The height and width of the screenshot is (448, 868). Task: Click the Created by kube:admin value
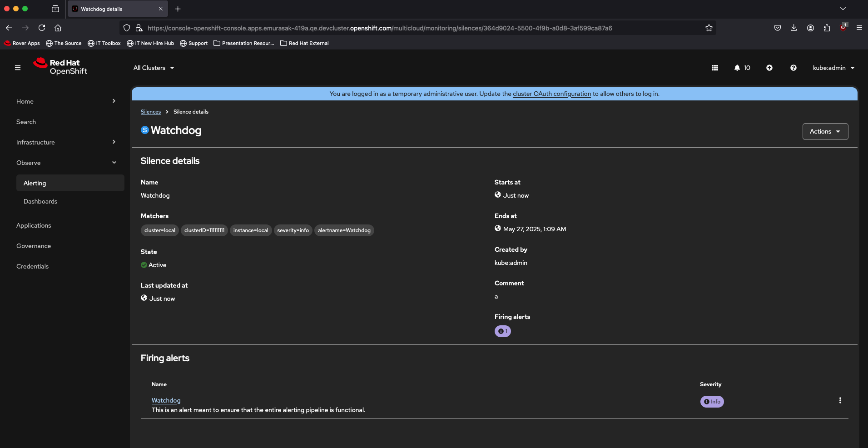tap(511, 263)
